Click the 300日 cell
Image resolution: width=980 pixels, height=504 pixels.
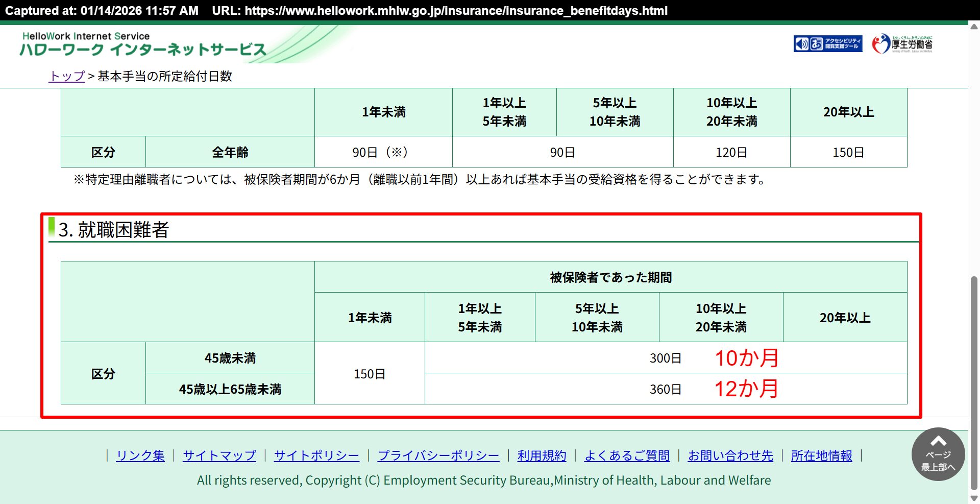pos(666,358)
